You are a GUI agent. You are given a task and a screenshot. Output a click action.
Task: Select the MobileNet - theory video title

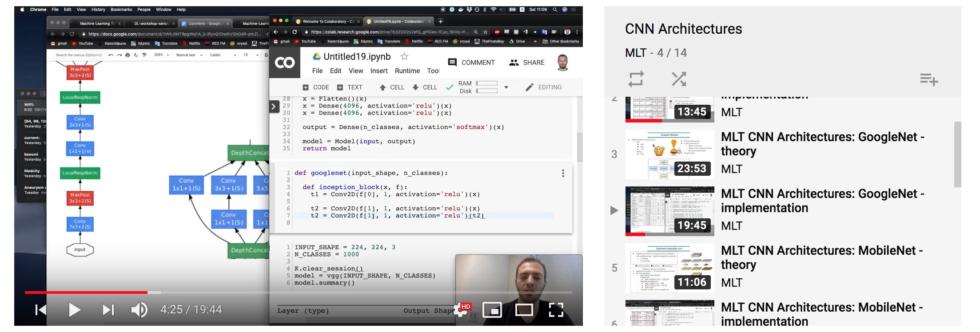822,257
